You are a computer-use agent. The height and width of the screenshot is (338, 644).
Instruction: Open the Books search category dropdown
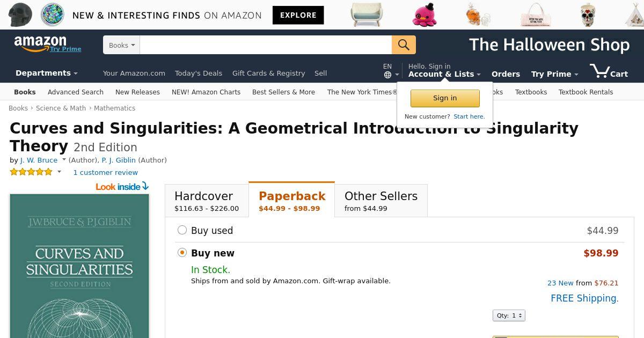121,45
